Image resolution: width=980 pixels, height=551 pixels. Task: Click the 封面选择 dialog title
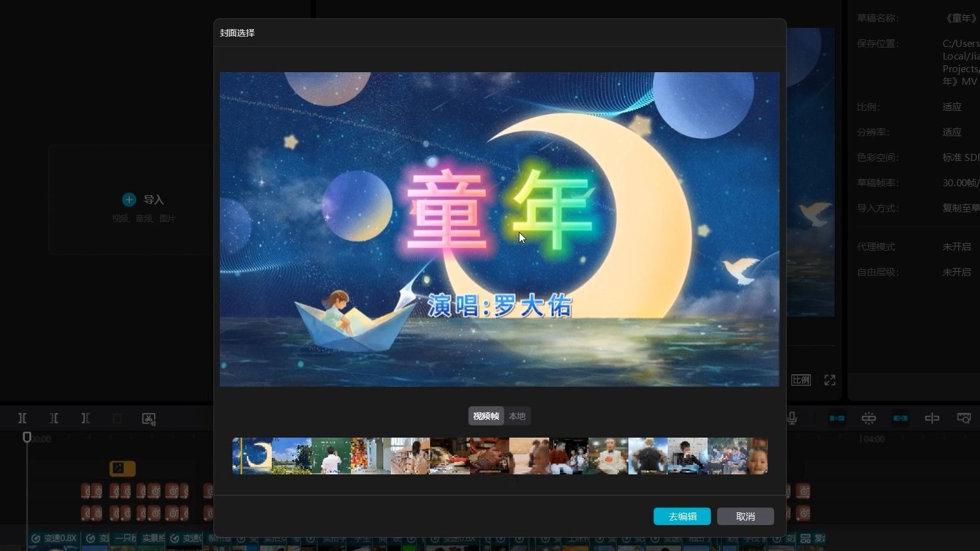tap(237, 33)
